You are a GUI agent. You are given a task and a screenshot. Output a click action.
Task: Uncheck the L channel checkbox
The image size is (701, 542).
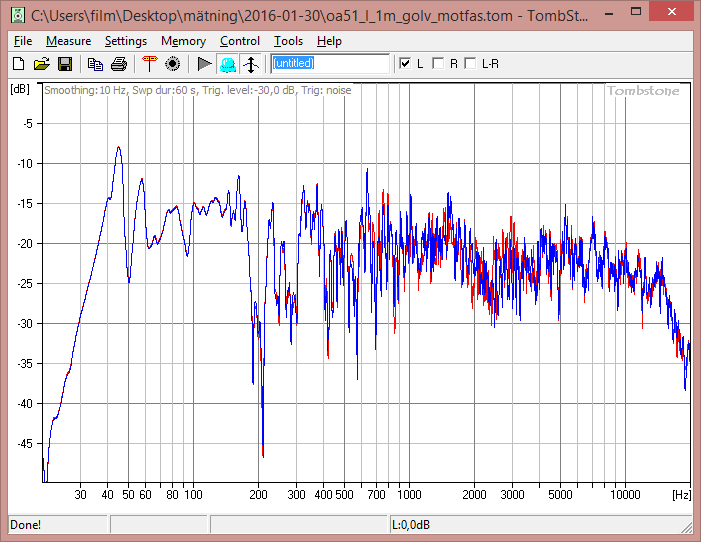pos(405,64)
